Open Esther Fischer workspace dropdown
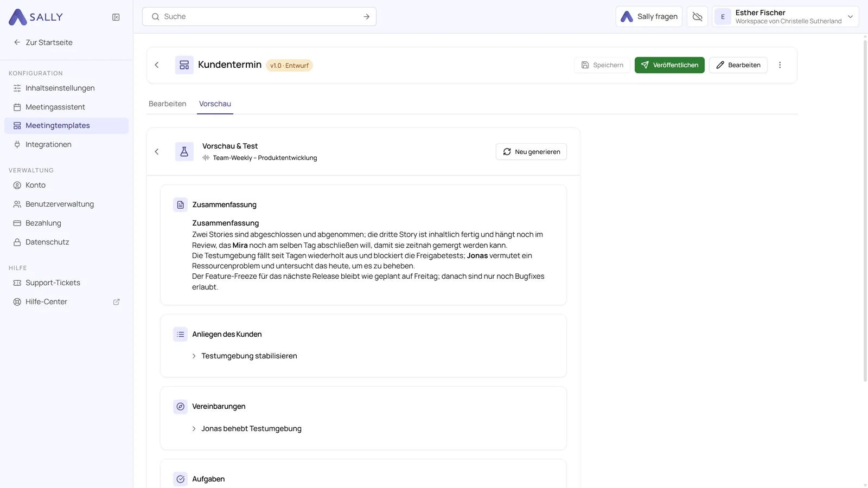This screenshot has height=488, width=868. (x=786, y=16)
